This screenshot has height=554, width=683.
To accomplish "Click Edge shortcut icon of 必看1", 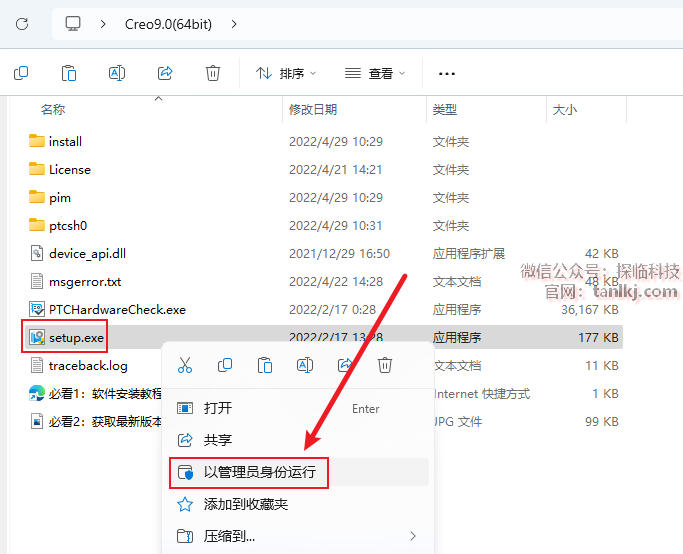I will click(x=37, y=393).
